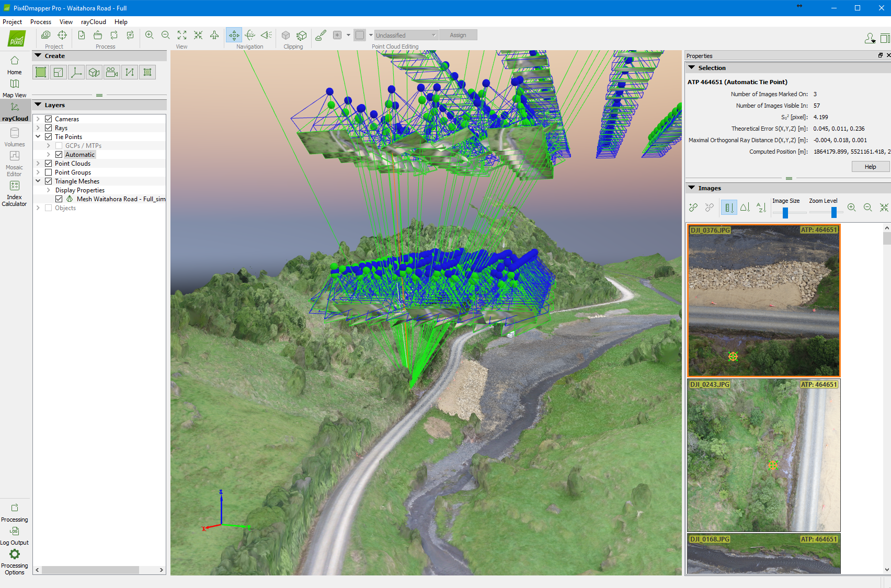This screenshot has width=891, height=588.
Task: Open the rayCloud view in sidebar
Action: (x=15, y=111)
